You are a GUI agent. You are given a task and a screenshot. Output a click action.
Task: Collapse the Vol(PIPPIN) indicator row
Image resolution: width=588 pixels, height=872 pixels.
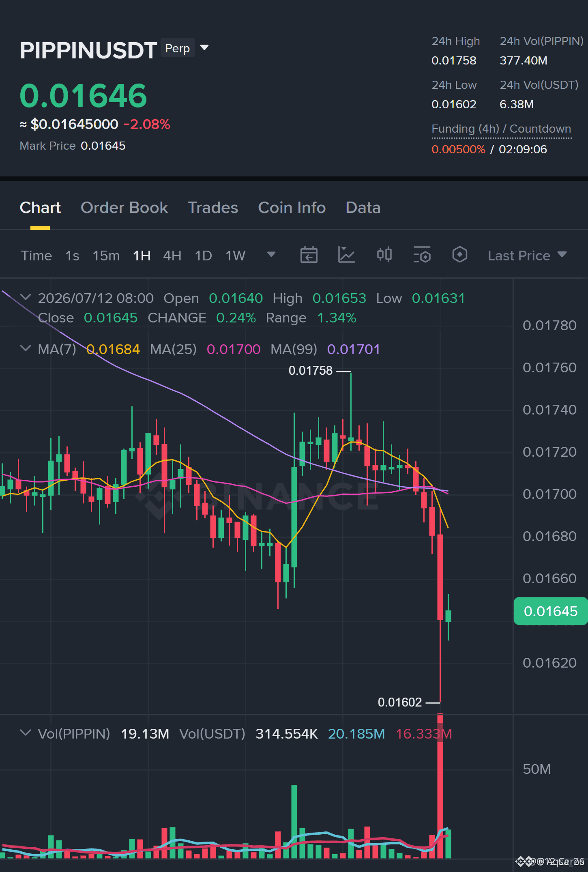click(26, 733)
